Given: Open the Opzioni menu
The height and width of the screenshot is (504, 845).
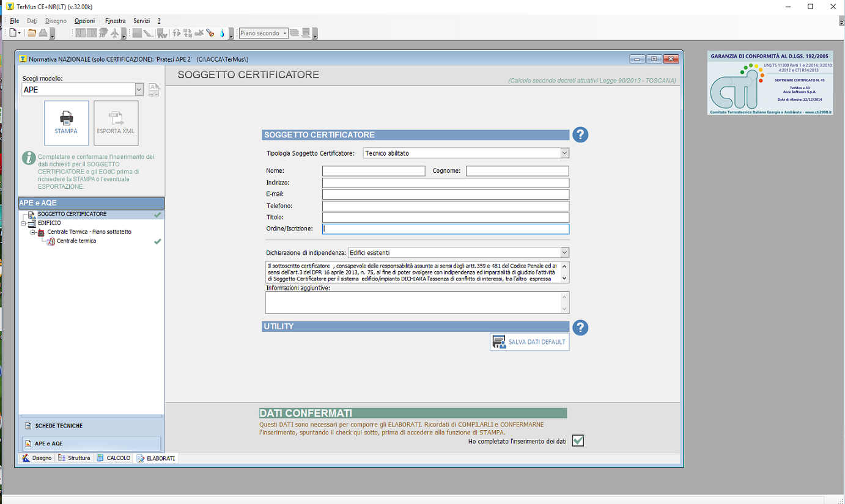Looking at the screenshot, I should point(84,21).
